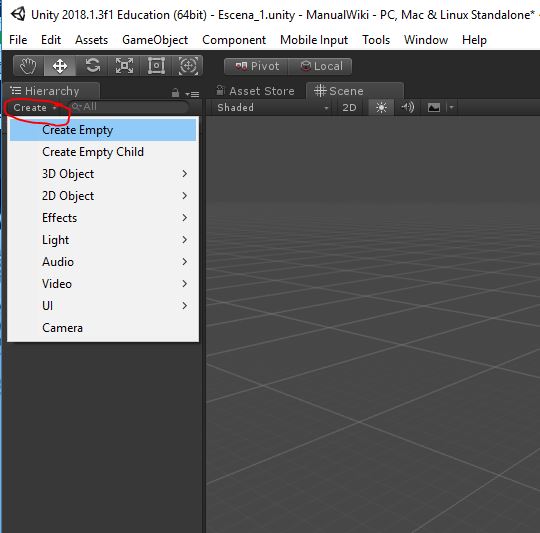
Task: Expand the Effects submenu
Action: tap(103, 218)
